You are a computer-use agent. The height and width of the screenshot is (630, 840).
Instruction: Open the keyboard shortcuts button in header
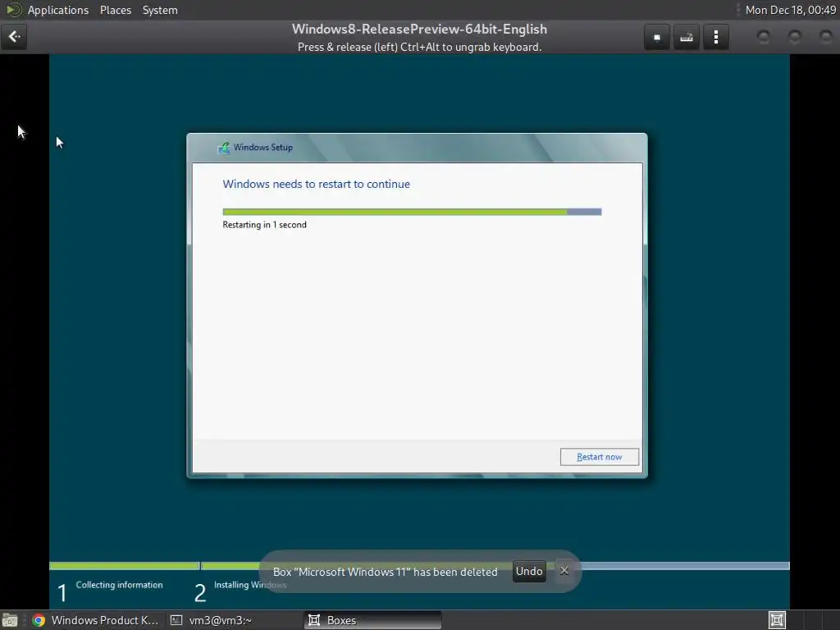(687, 37)
